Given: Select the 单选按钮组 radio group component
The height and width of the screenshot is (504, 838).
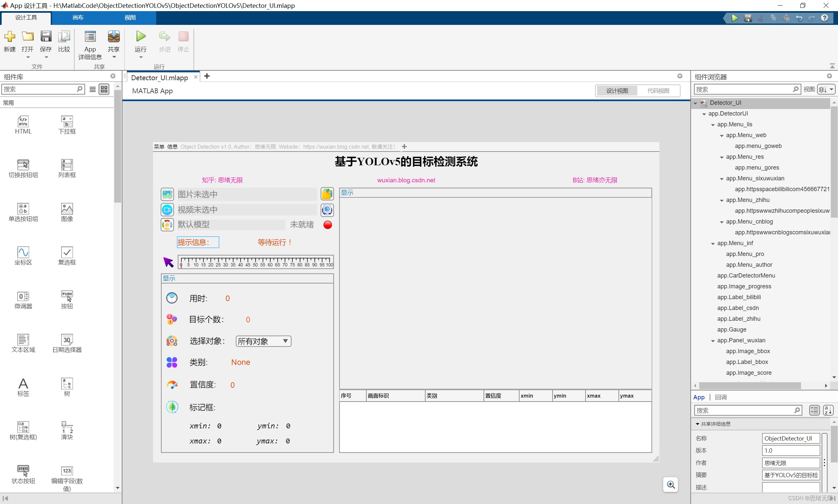Looking at the screenshot, I should click(23, 212).
